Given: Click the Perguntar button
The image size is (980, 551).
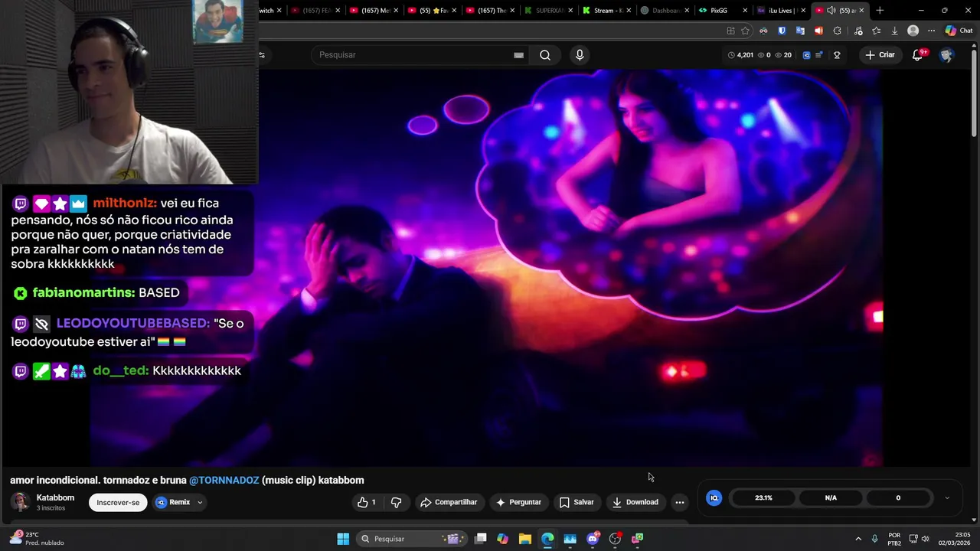Looking at the screenshot, I should click(x=518, y=502).
